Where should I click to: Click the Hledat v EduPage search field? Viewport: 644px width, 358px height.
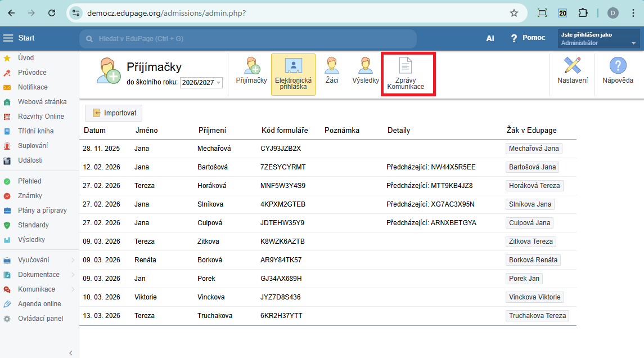tap(247, 39)
